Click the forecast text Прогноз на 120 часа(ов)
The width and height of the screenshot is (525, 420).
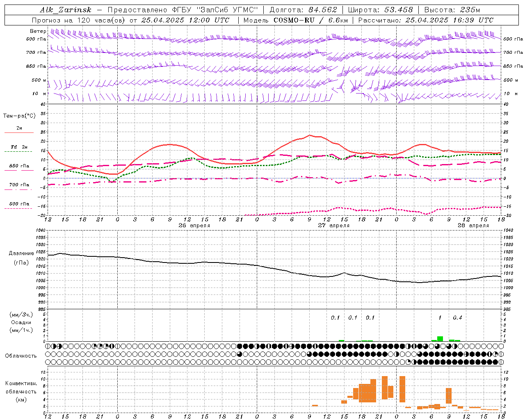(x=79, y=20)
